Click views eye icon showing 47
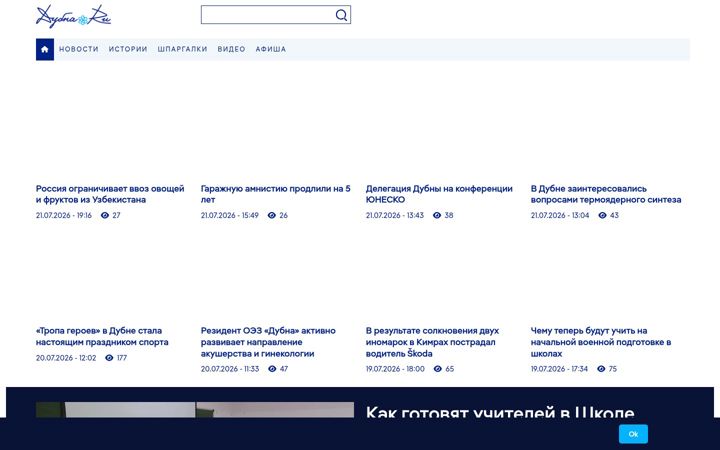 pos(272,369)
